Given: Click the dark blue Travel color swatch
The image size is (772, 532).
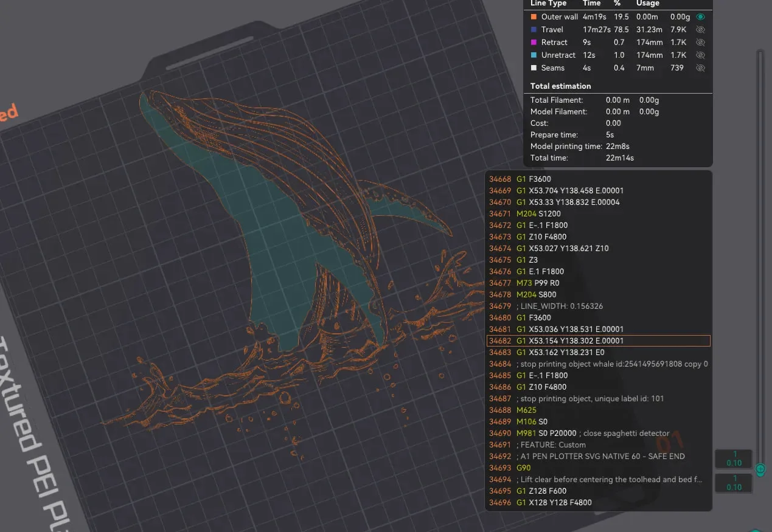Looking at the screenshot, I should (x=534, y=30).
